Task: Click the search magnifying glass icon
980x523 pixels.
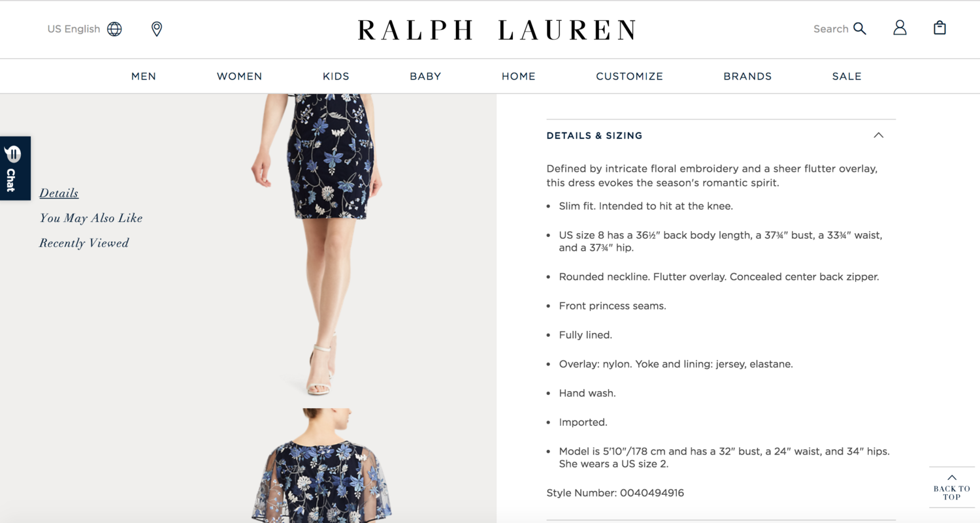Action: 860,29
